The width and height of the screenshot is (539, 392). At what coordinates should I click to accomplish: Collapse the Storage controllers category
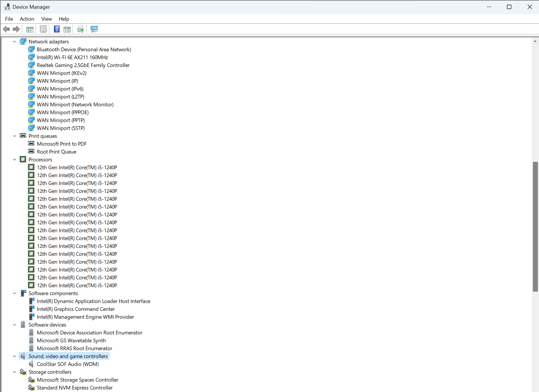click(15, 372)
